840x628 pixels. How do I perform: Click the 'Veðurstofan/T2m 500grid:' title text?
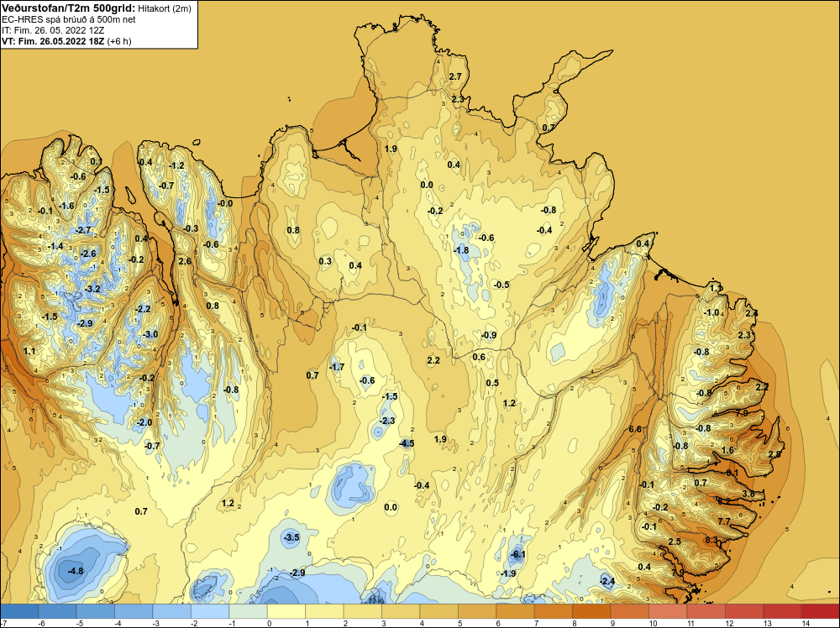69,8
